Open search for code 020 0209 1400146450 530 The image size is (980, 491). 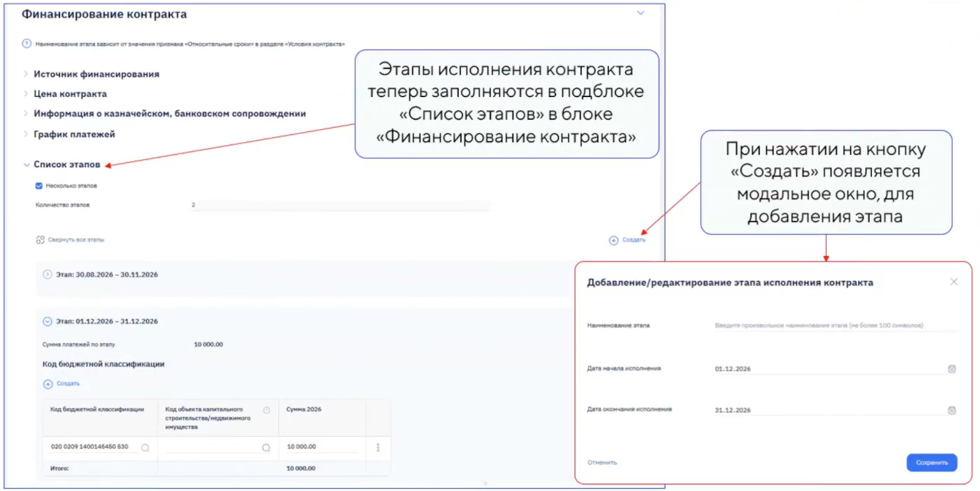click(145, 448)
